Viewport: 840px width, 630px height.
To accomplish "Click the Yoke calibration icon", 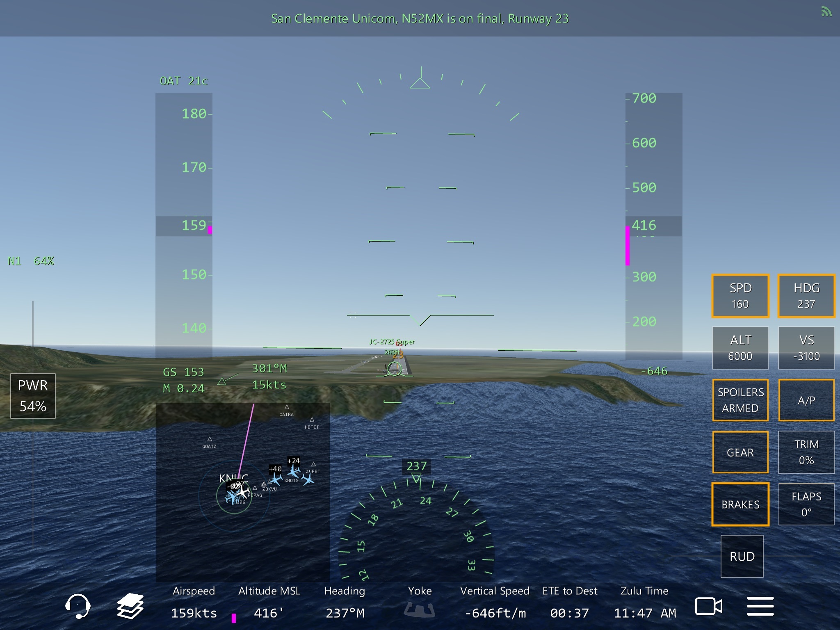I will click(419, 609).
